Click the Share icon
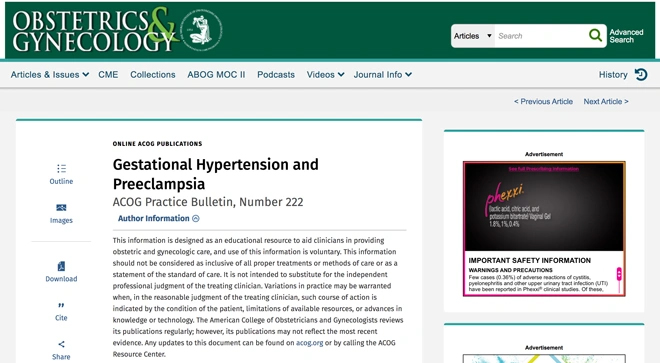The height and width of the screenshot is (363, 660). (61, 344)
